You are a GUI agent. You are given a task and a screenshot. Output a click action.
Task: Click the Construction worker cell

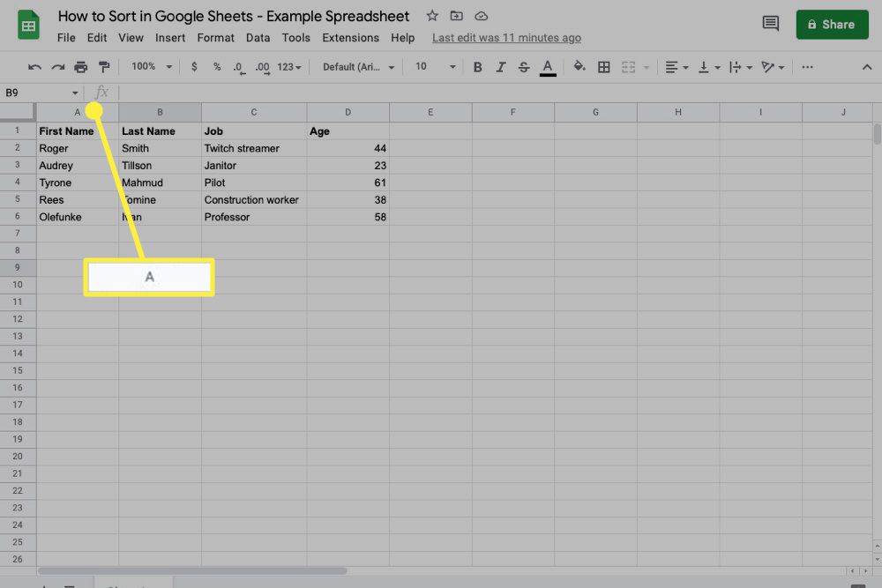254,199
